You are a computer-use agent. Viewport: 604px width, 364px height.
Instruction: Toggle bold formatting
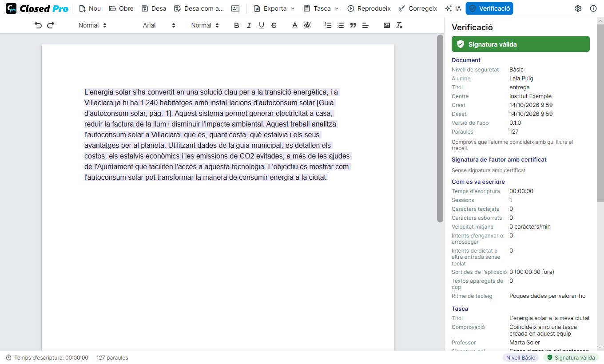(x=237, y=25)
